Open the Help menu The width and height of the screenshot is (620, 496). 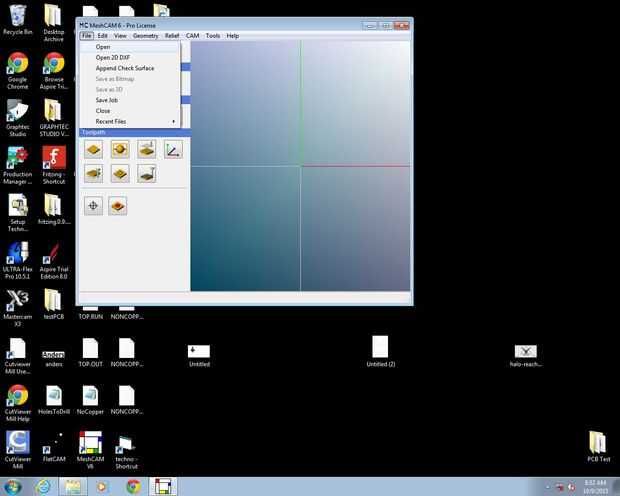coord(232,36)
